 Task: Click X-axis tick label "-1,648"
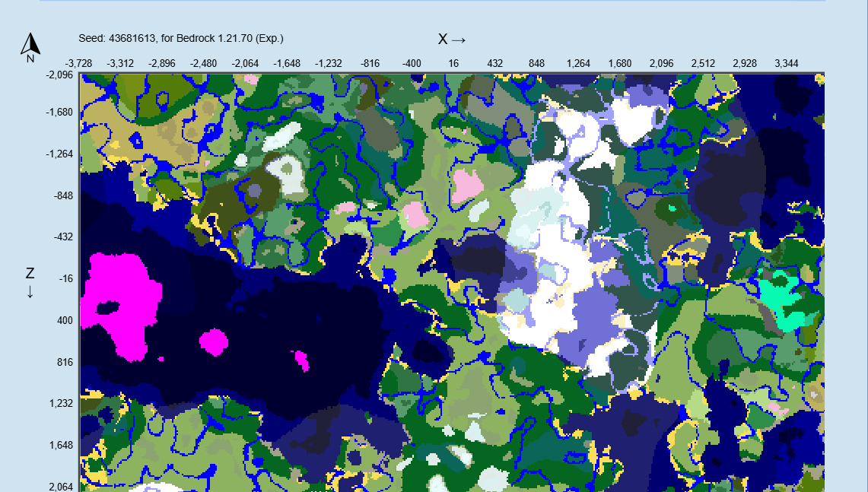(x=287, y=64)
